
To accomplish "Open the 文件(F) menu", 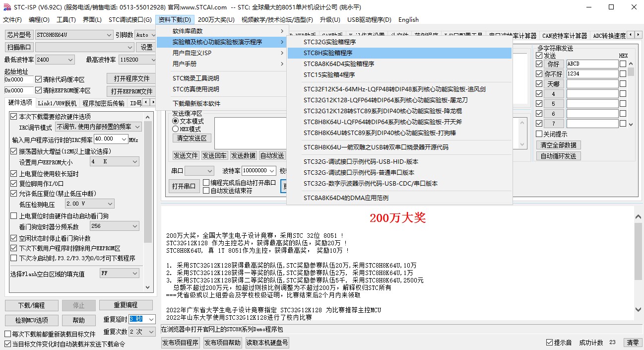I will pos(12,20).
